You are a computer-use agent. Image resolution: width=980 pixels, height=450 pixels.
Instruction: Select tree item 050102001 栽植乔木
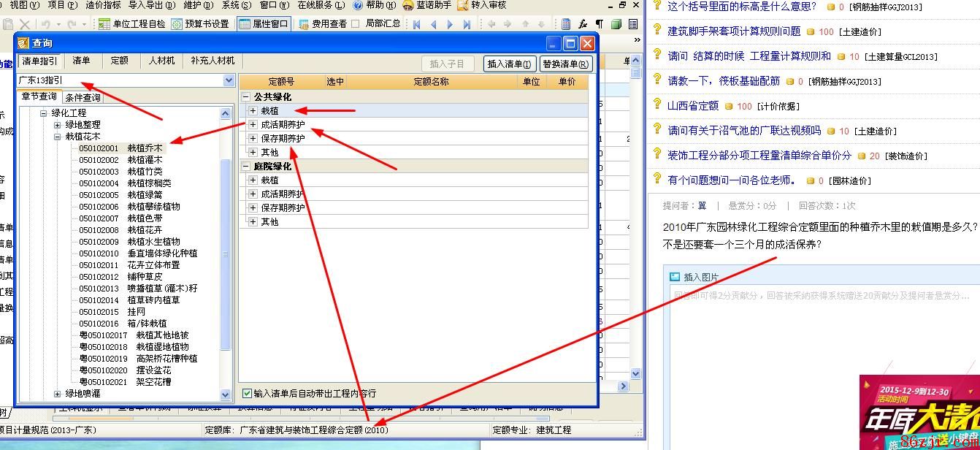120,148
